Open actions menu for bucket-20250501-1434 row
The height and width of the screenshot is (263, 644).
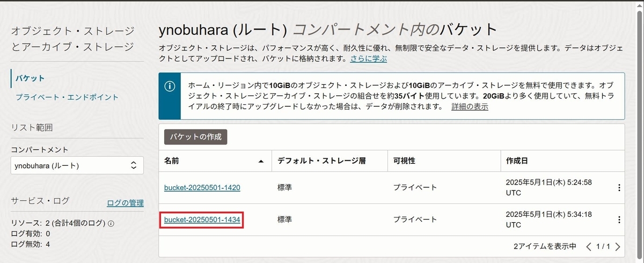click(x=619, y=220)
